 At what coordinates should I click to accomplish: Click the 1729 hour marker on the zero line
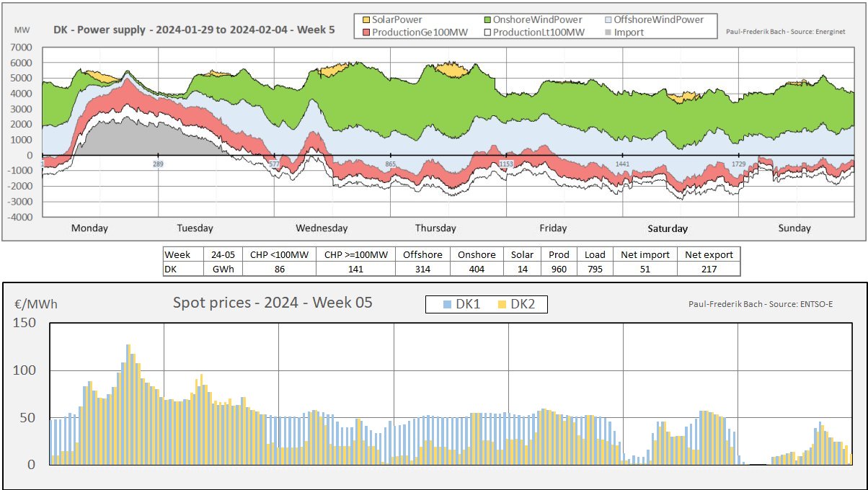click(x=740, y=165)
